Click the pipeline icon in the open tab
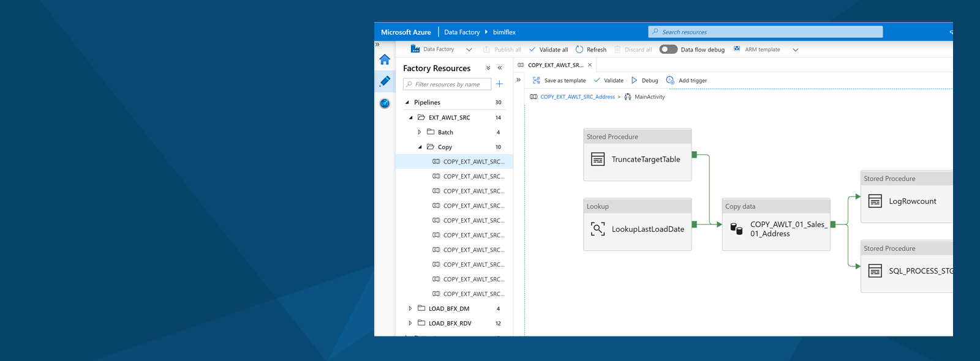980x361 pixels. coord(521,65)
